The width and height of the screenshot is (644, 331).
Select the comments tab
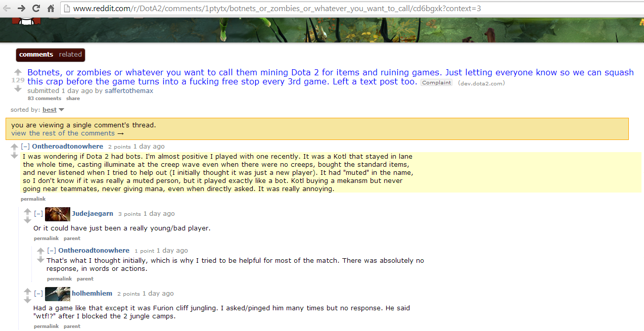36,55
